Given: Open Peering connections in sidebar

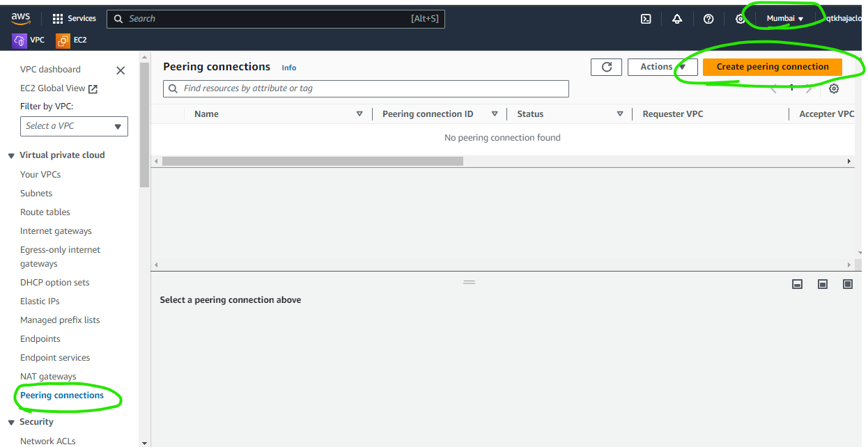Looking at the screenshot, I should 62,395.
